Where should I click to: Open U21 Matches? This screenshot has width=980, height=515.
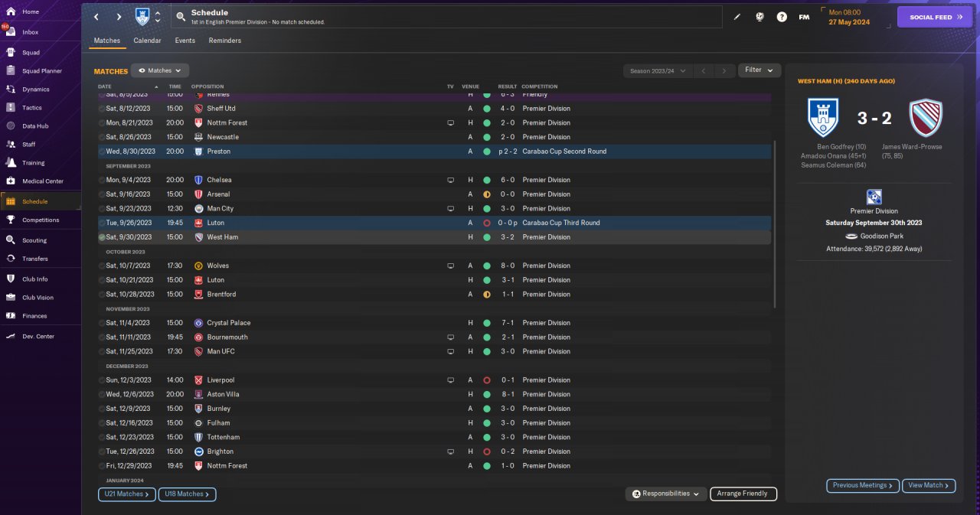[127, 494]
